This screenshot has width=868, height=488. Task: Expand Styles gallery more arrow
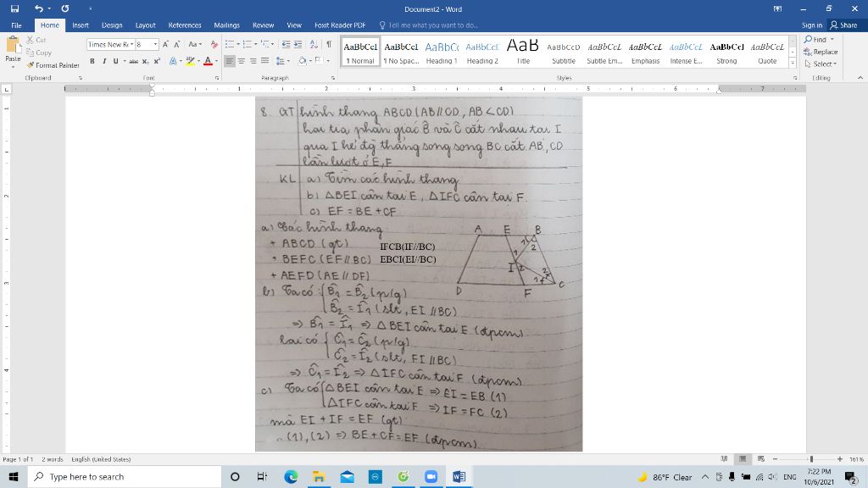793,64
